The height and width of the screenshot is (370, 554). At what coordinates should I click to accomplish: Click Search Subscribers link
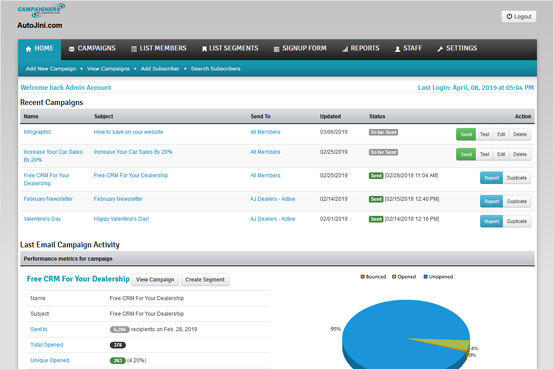(216, 69)
